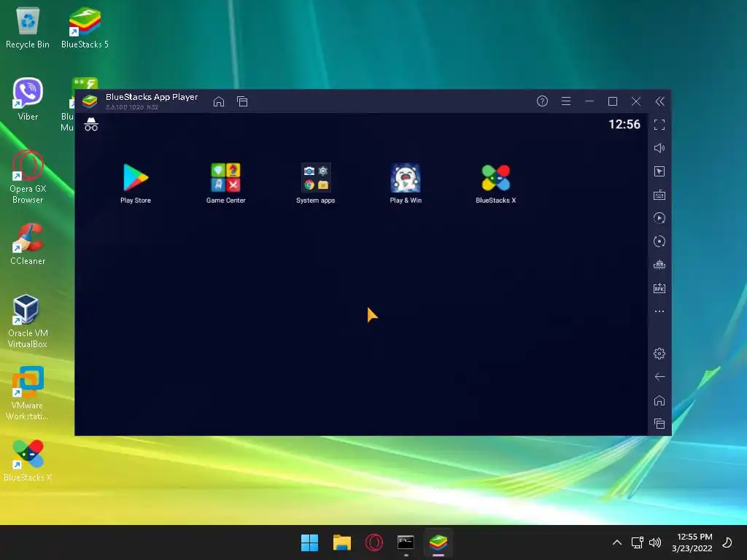Screen dimensions: 747x560
Task: Open the Play & Win app
Action: point(406,183)
